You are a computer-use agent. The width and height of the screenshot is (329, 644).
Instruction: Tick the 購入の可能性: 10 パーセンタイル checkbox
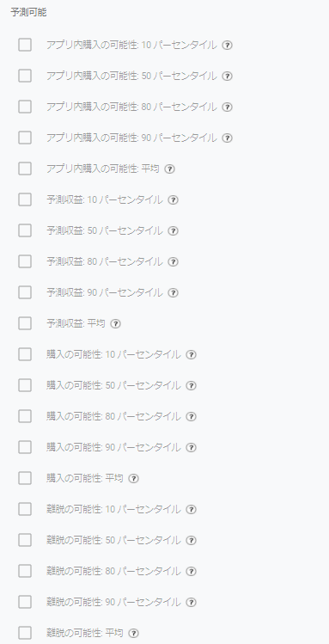[x=25, y=354]
